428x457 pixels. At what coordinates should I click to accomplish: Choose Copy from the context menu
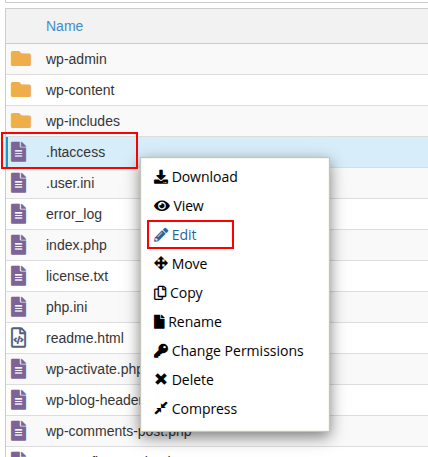click(178, 294)
